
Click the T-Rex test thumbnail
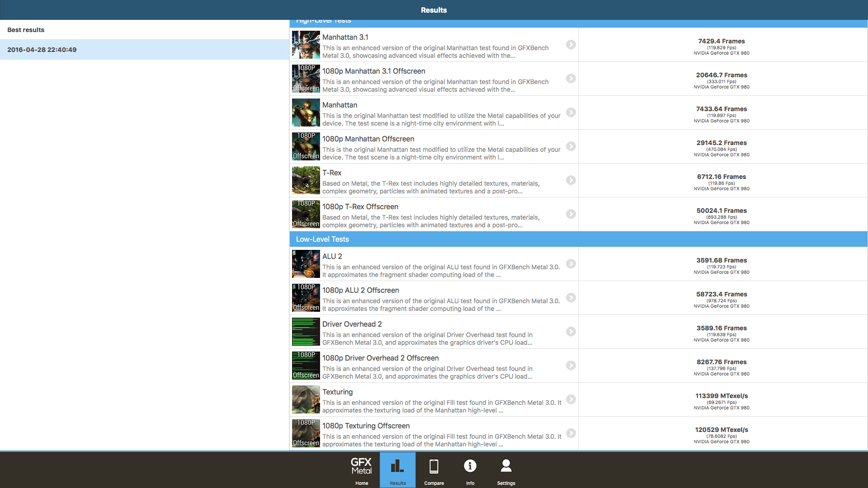click(306, 180)
